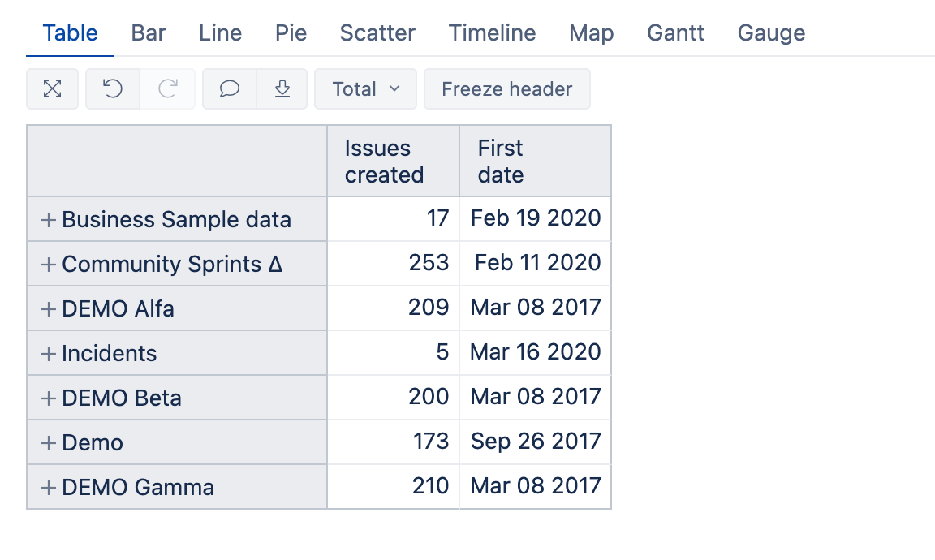Viewport: 935px width, 560px height.
Task: Expand the DEMO Alfa row
Action: 49,309
